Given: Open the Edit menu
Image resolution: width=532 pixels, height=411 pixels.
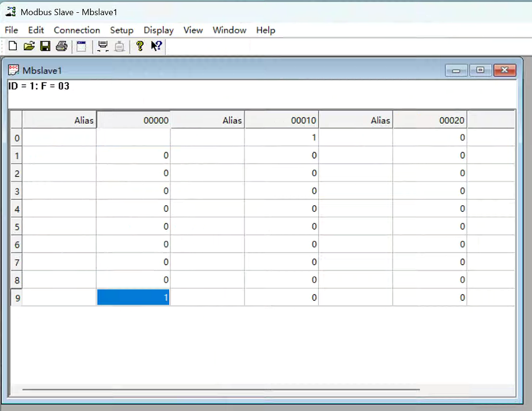Looking at the screenshot, I should (x=36, y=30).
